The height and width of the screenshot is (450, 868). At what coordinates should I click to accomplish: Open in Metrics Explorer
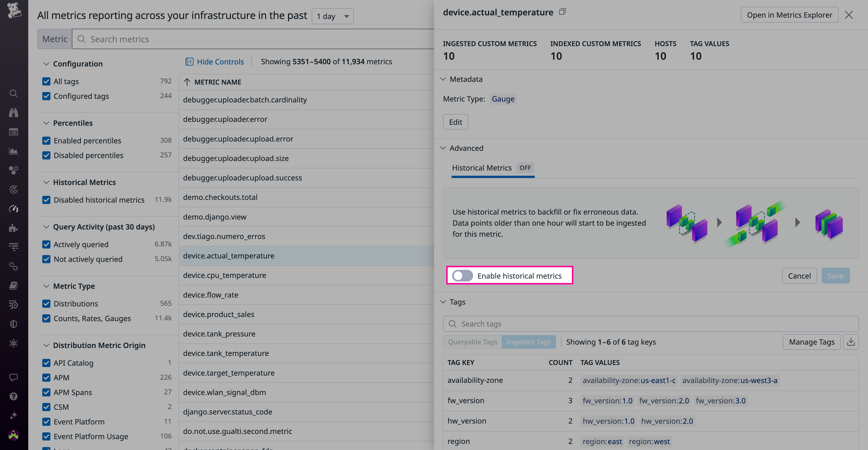[789, 14]
